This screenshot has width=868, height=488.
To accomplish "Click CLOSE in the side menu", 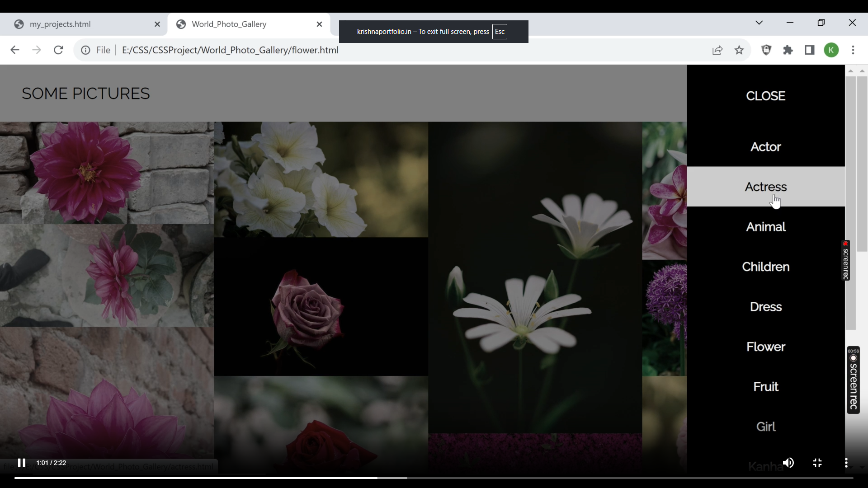I will click(x=766, y=96).
